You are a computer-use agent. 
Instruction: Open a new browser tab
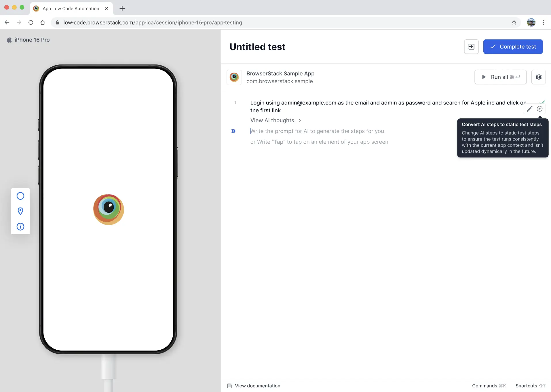point(122,9)
